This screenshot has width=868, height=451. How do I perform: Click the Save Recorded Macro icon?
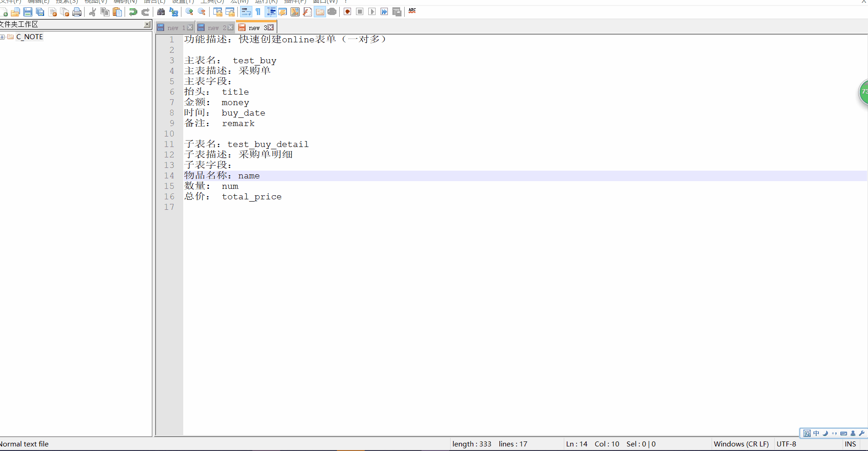(x=397, y=12)
